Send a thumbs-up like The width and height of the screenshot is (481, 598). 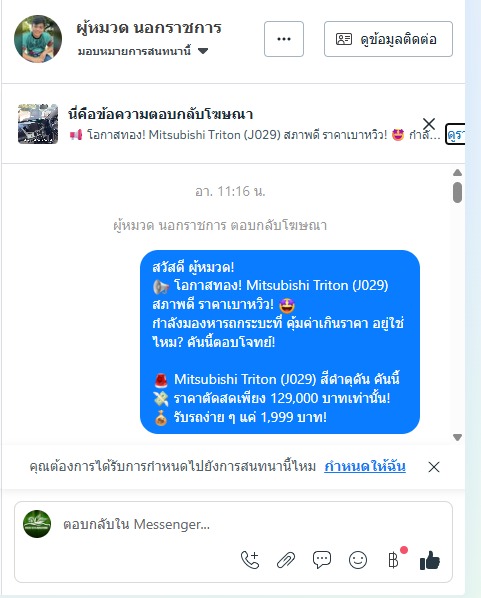coord(430,560)
